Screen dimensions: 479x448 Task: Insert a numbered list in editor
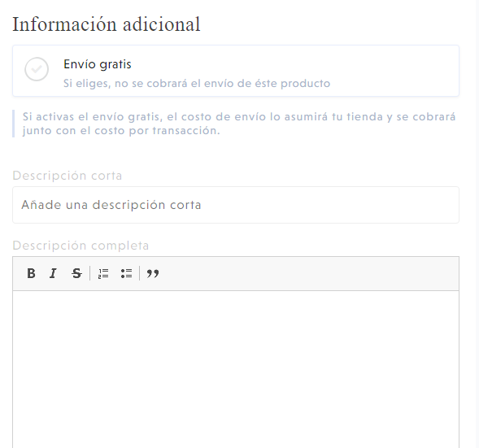coord(103,273)
